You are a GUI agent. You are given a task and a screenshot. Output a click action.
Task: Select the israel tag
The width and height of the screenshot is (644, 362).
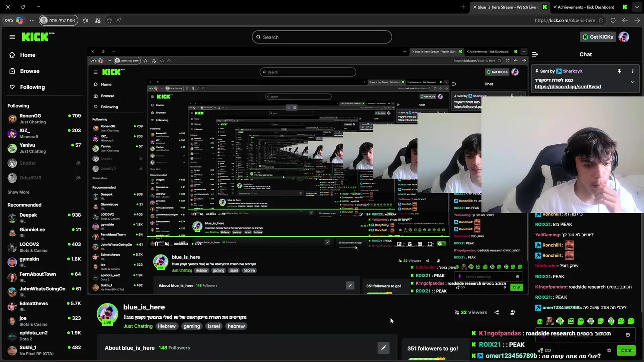tap(214, 326)
